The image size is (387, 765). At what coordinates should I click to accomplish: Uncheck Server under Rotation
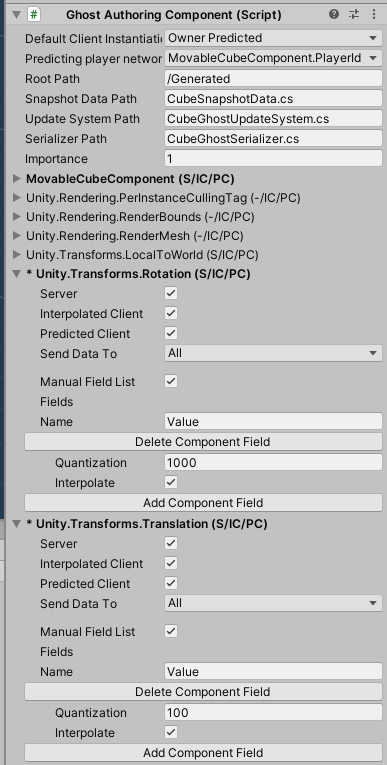[171, 293]
